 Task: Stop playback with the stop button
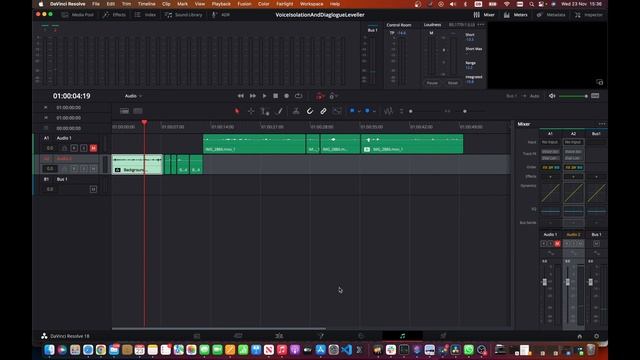pos(276,96)
